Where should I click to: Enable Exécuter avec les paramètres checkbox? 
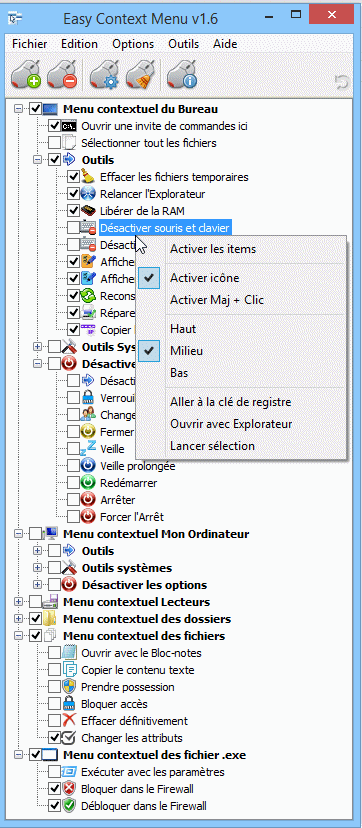(54, 772)
